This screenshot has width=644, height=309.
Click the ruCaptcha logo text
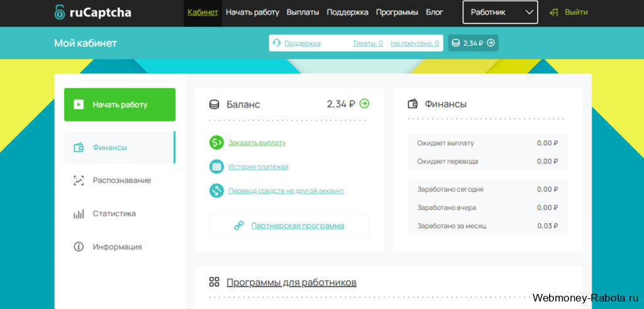click(100, 13)
